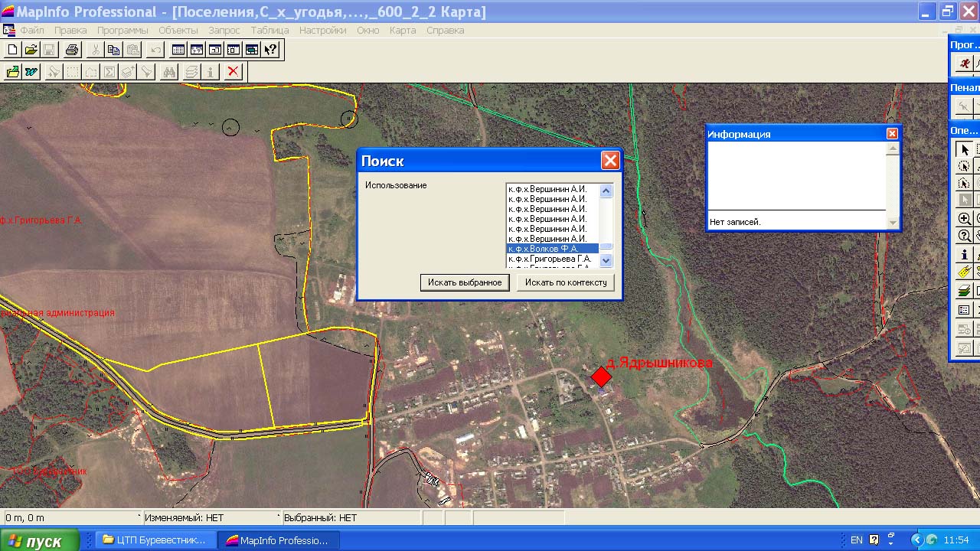Click Изменяемый: НЕТ in the status bar
Viewport: 980px width, 551px height.
click(184, 518)
